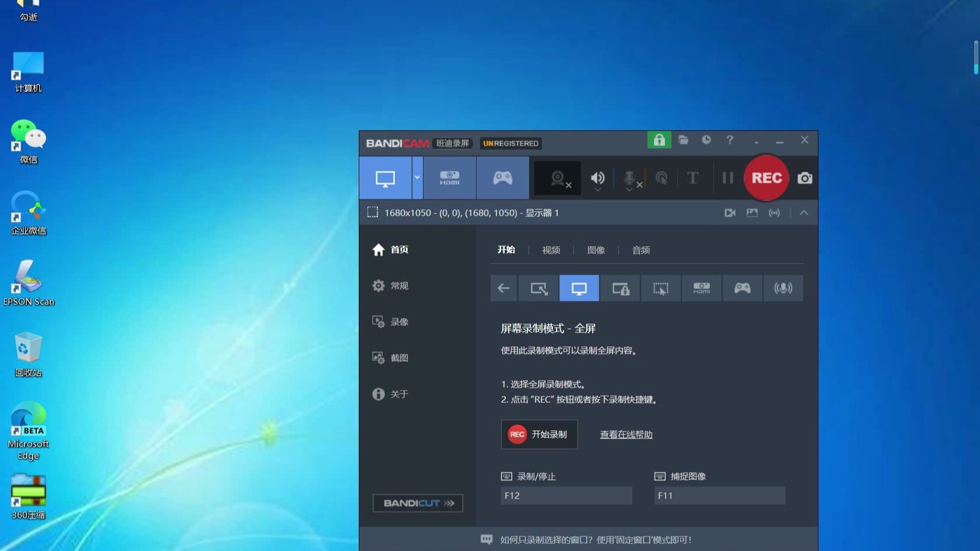Click the big red REC button
Viewport: 980px width, 551px height.
pos(766,178)
